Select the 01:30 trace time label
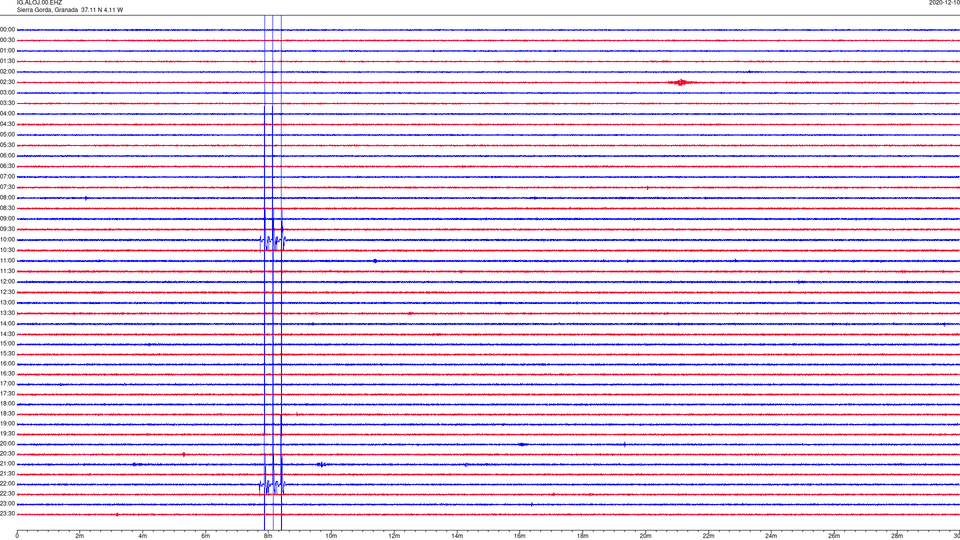960x540 pixels. [7, 61]
